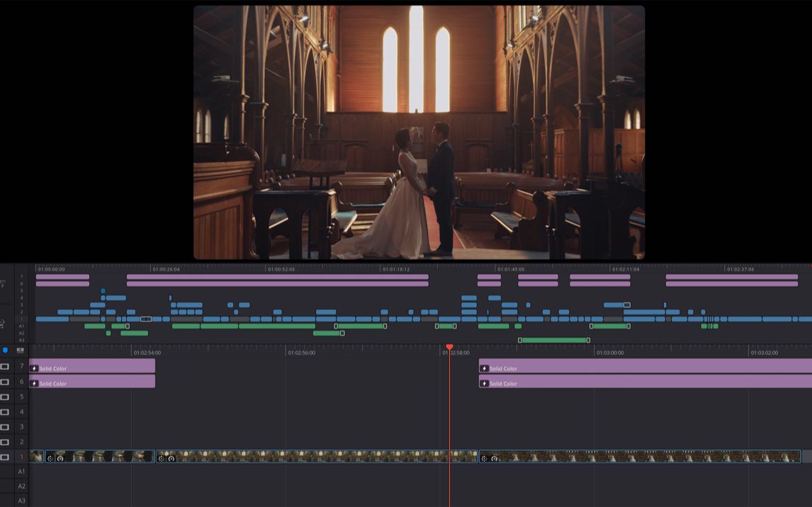Screen dimensions: 812x507
Task: Toggle the track 4 video enable box
Action: pos(5,411)
